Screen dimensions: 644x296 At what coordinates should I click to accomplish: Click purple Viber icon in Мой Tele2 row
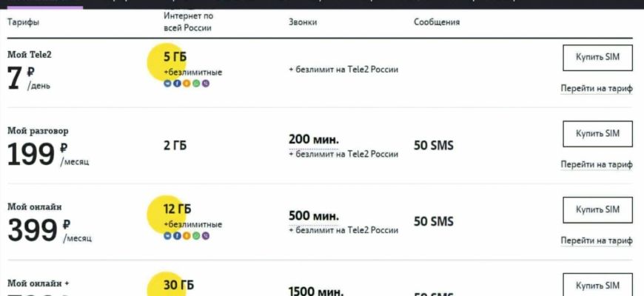click(x=206, y=84)
